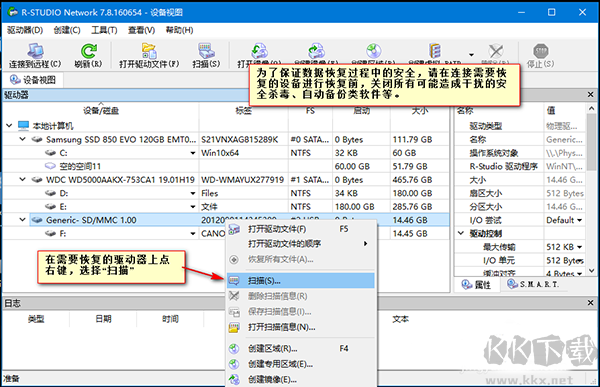Open the I/O 尝试 Default dropdown

click(x=579, y=220)
